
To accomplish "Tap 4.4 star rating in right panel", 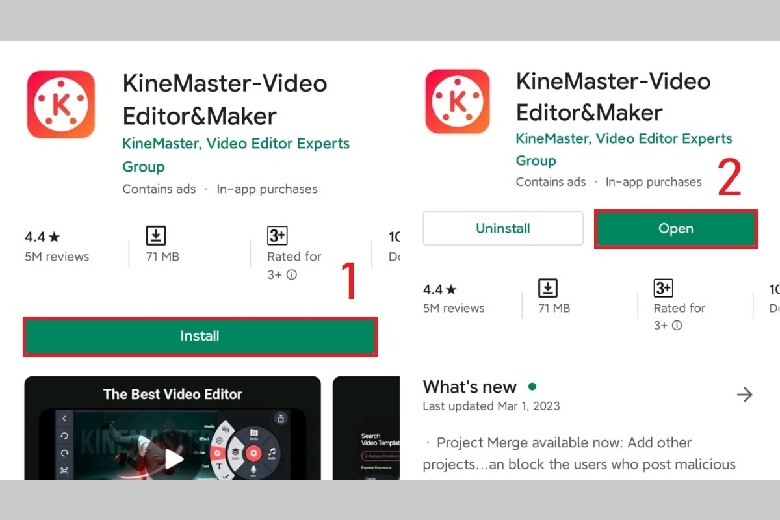I will click(x=440, y=289).
